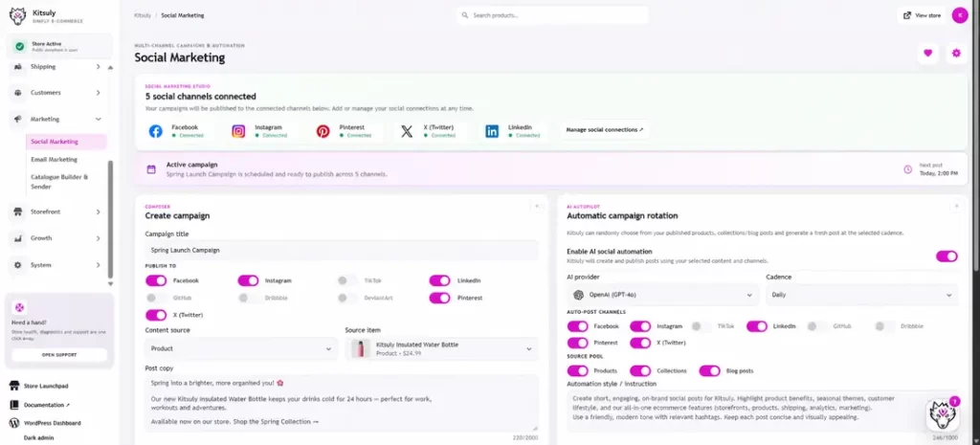The height and width of the screenshot is (445, 980).
Task: Click the Instagram channel icon
Action: pos(238,131)
